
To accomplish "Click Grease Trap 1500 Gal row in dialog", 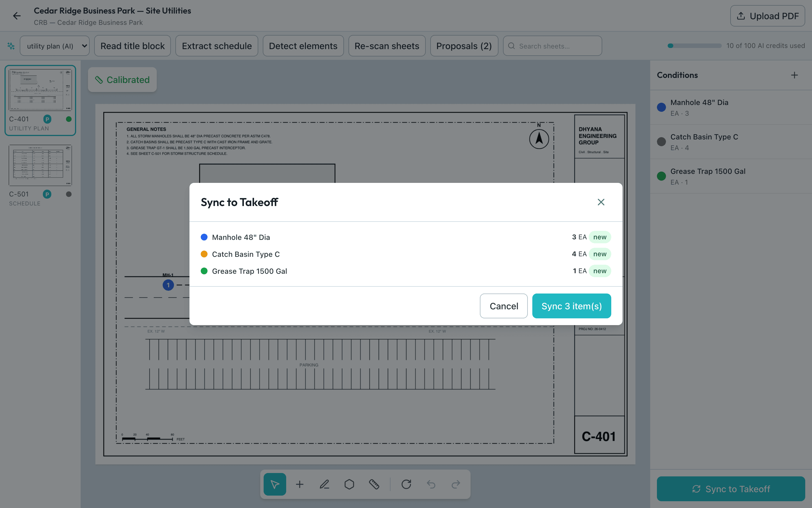I will (x=406, y=271).
